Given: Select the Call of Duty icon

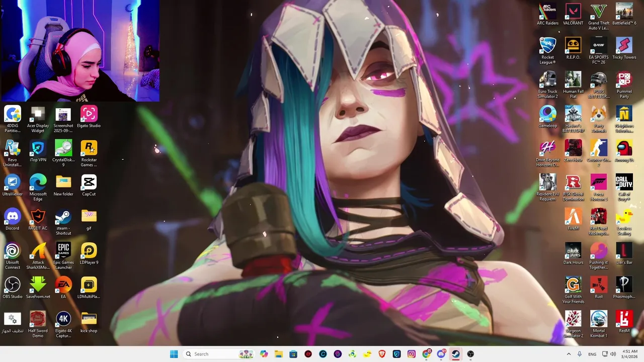Looking at the screenshot, I should point(624,188).
